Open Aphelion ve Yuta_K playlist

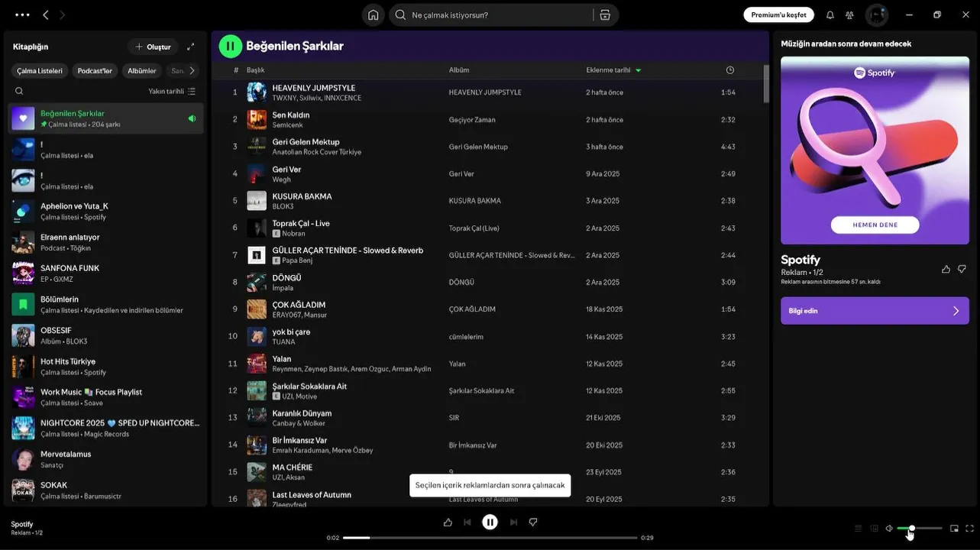click(106, 212)
